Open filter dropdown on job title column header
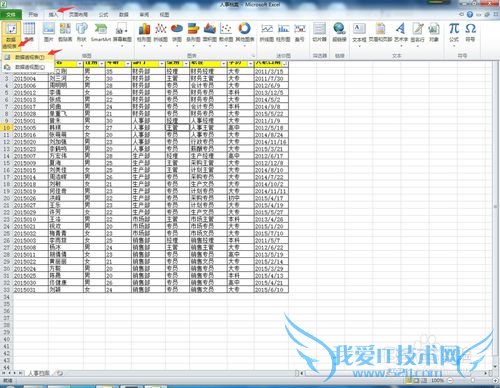This screenshot has width=500, height=388. pos(224,63)
